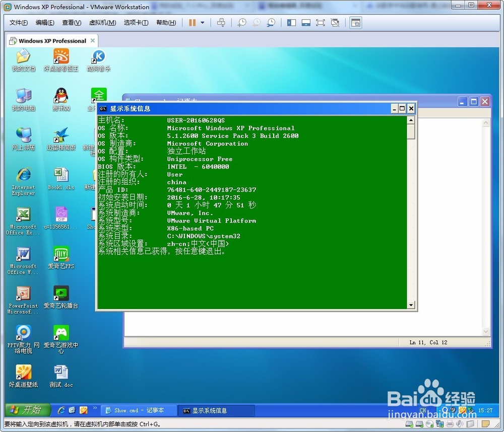Enter full screen mode via toolbar icon
Viewport: 504px width, 432px height.
pos(321,23)
